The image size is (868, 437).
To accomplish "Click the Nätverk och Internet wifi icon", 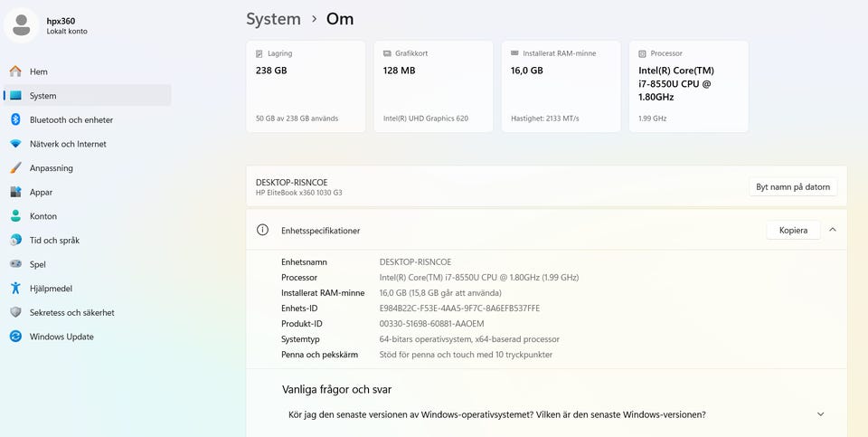I will (x=15, y=144).
